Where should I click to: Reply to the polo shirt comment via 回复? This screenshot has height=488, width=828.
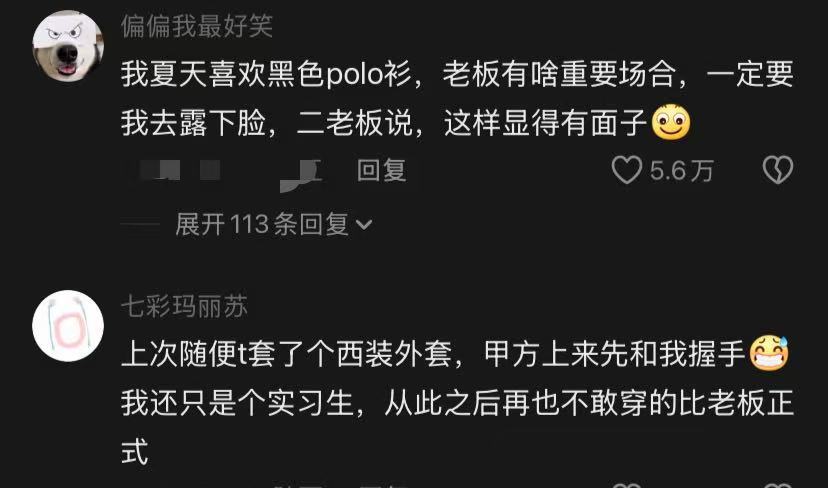click(x=381, y=170)
